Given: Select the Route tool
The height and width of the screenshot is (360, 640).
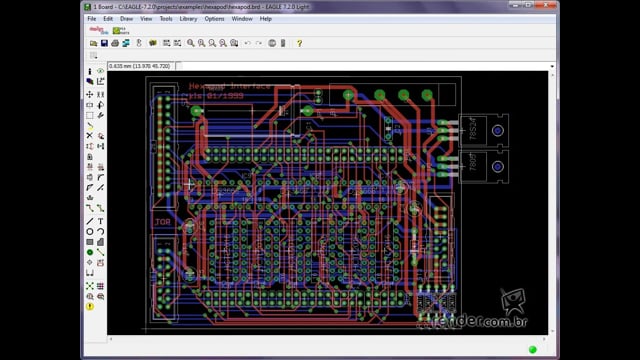Looking at the screenshot, I should coord(90,208).
